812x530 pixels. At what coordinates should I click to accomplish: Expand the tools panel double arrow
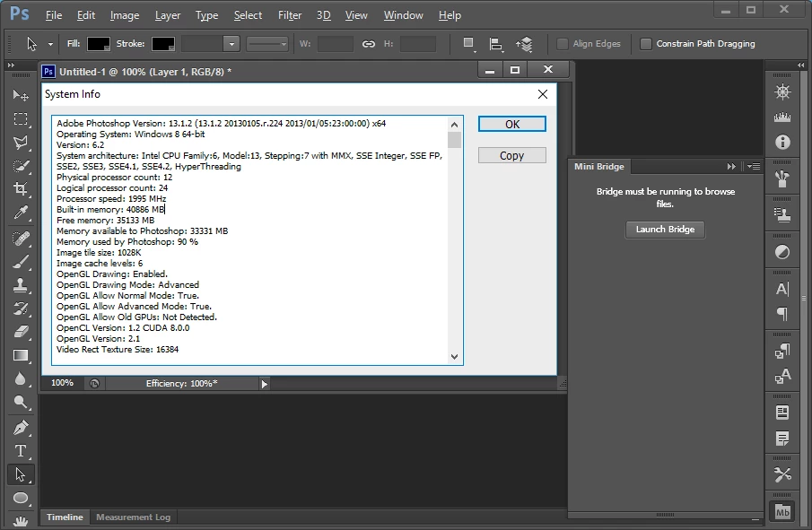pyautogui.click(x=11, y=65)
